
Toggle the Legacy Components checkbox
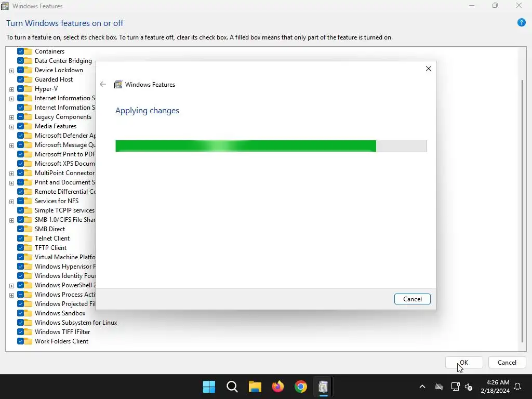pyautogui.click(x=20, y=117)
